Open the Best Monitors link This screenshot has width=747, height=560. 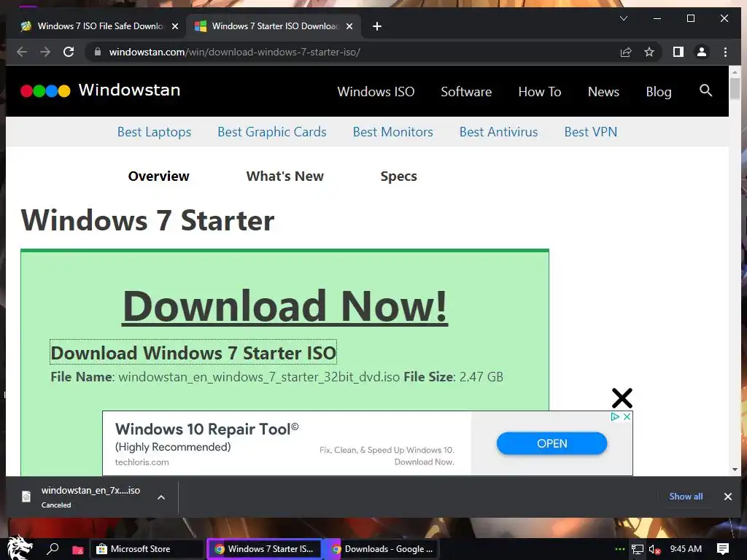coord(392,132)
